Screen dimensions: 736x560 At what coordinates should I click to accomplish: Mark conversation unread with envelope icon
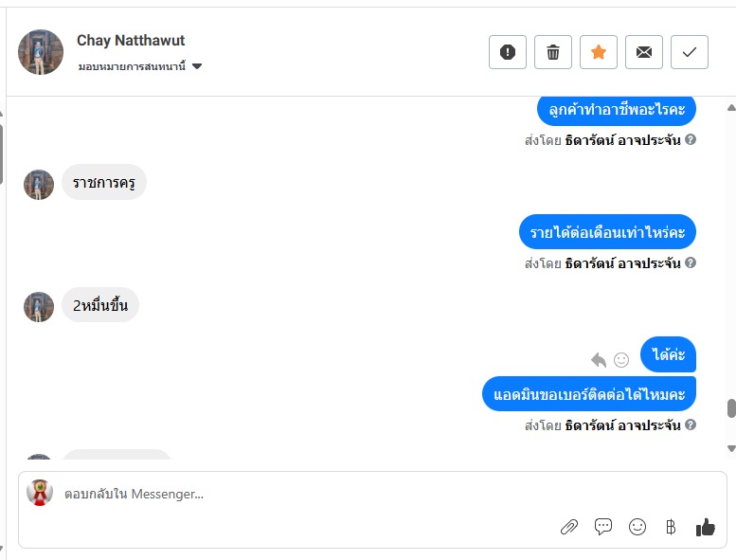pyautogui.click(x=644, y=52)
